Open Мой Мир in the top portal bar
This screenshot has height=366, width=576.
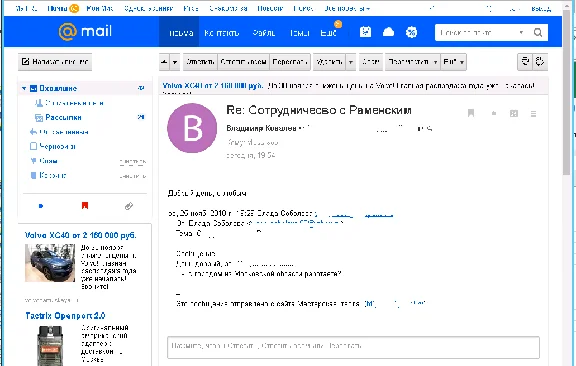pyautogui.click(x=100, y=8)
